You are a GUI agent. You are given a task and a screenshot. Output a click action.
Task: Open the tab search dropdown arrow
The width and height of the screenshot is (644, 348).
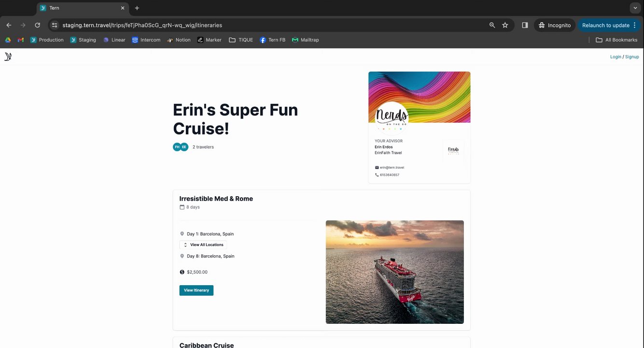tap(635, 8)
